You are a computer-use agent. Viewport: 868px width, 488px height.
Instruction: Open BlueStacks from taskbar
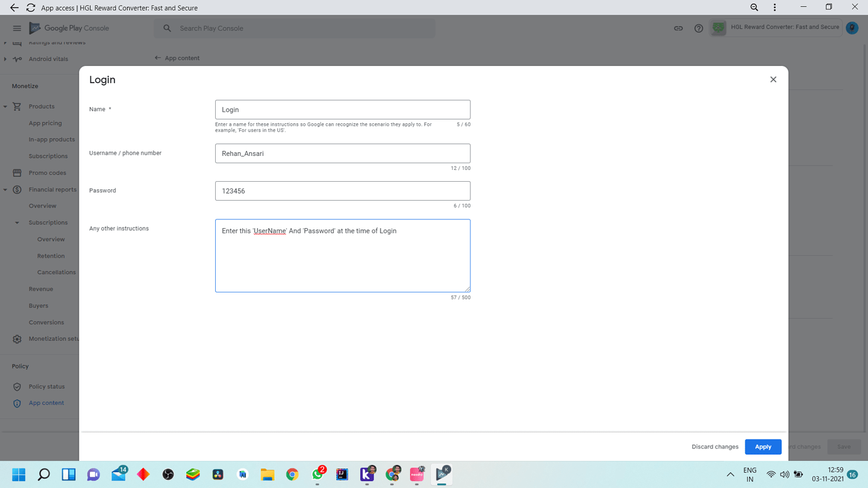(x=193, y=474)
